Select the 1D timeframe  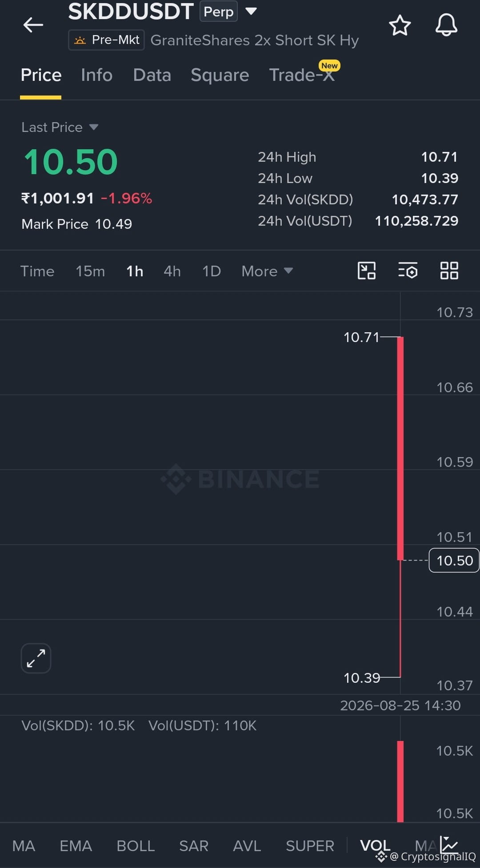point(212,271)
